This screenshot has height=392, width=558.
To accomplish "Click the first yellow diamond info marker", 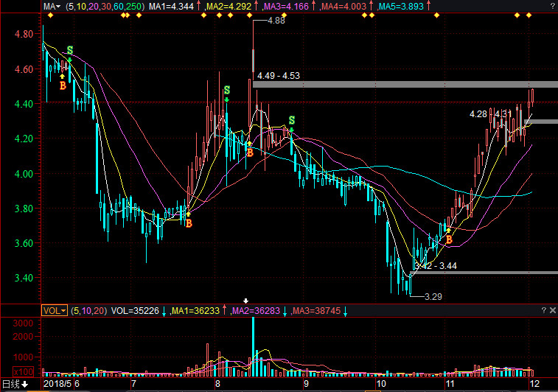I will [50, 15].
